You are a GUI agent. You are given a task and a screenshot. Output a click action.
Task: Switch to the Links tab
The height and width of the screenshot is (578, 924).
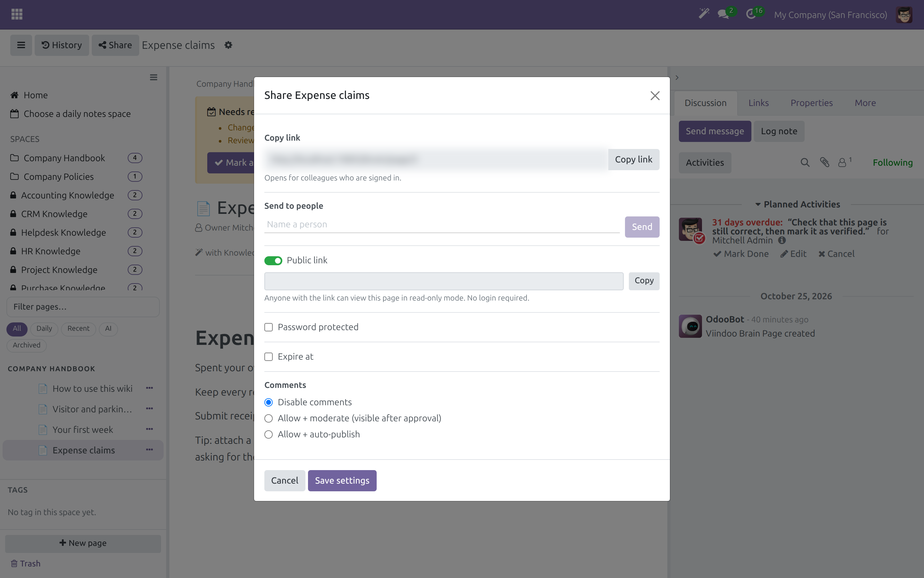tap(758, 103)
